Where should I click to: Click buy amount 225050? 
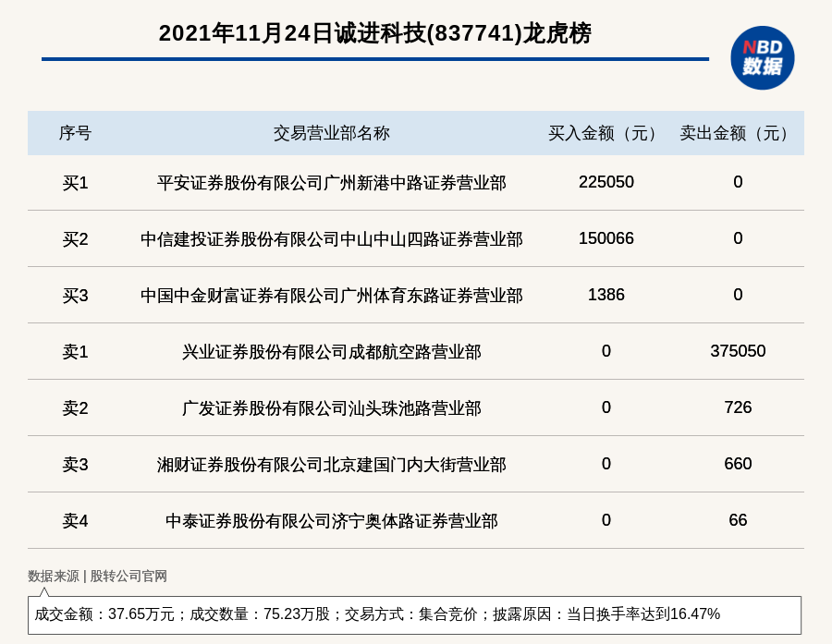click(x=606, y=182)
